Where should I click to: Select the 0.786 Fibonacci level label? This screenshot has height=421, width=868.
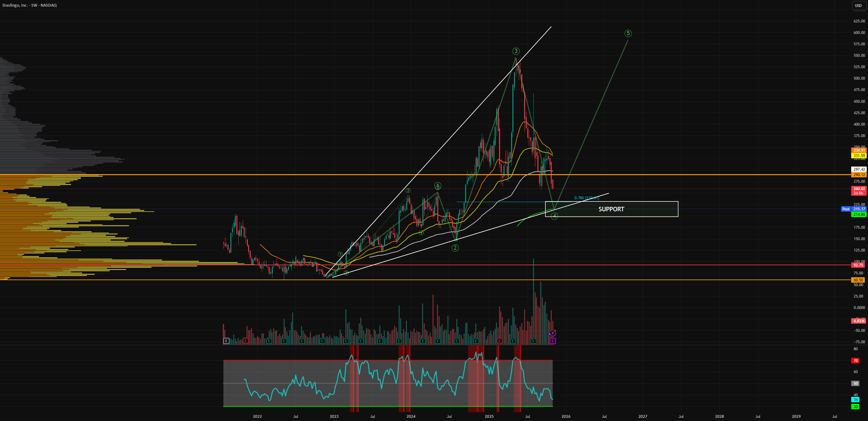click(x=587, y=198)
